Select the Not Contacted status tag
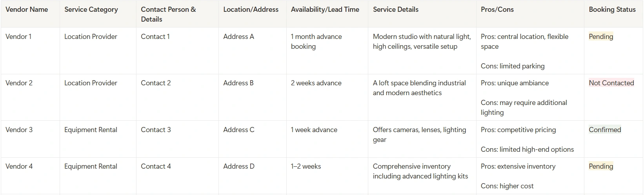644x195 pixels. [x=611, y=83]
